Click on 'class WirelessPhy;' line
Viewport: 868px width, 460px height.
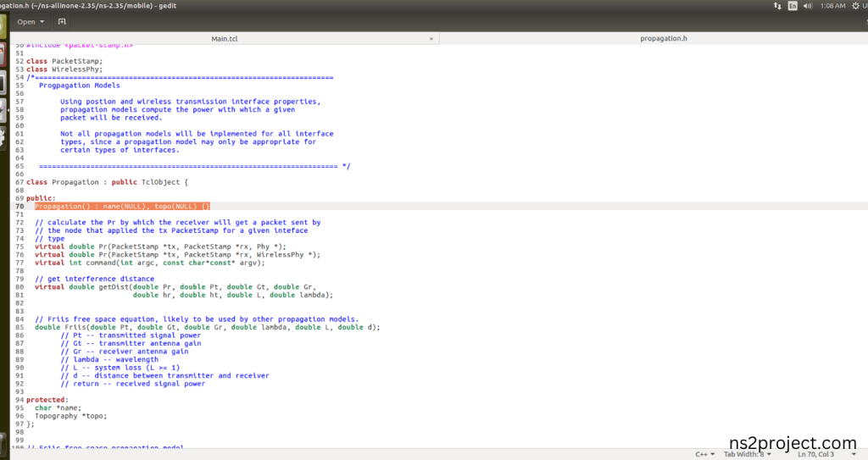(x=64, y=69)
